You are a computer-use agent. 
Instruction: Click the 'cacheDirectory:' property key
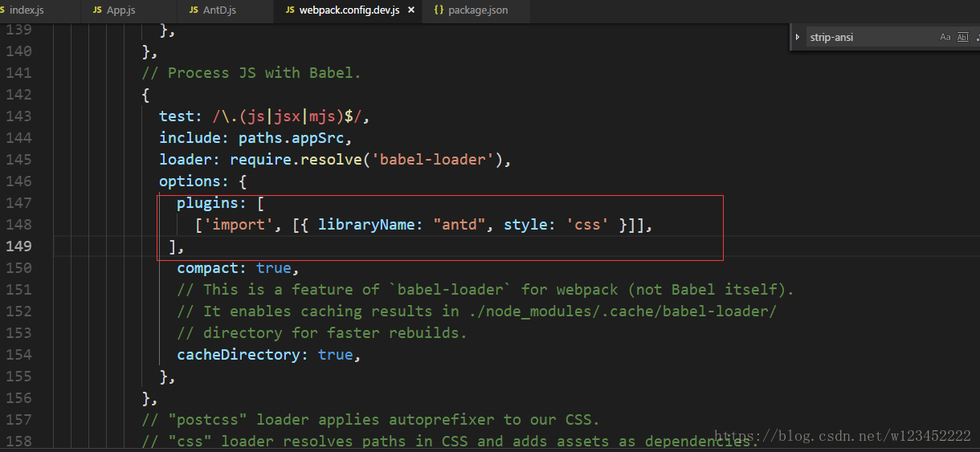[243, 355]
